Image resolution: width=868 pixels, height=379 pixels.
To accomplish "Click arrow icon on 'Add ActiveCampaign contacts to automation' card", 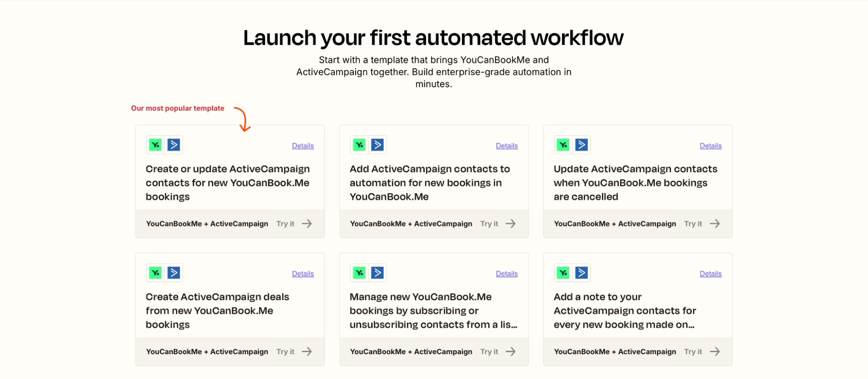I will pyautogui.click(x=511, y=223).
